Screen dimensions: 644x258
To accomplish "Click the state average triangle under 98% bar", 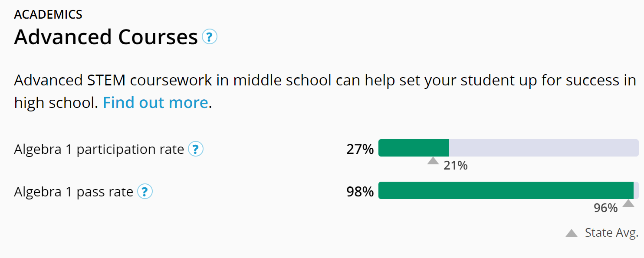I will click(628, 203).
